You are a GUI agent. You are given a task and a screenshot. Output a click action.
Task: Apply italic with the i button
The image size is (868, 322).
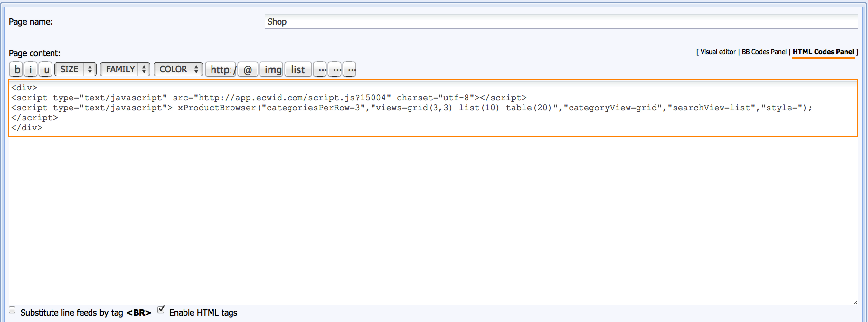click(x=31, y=69)
